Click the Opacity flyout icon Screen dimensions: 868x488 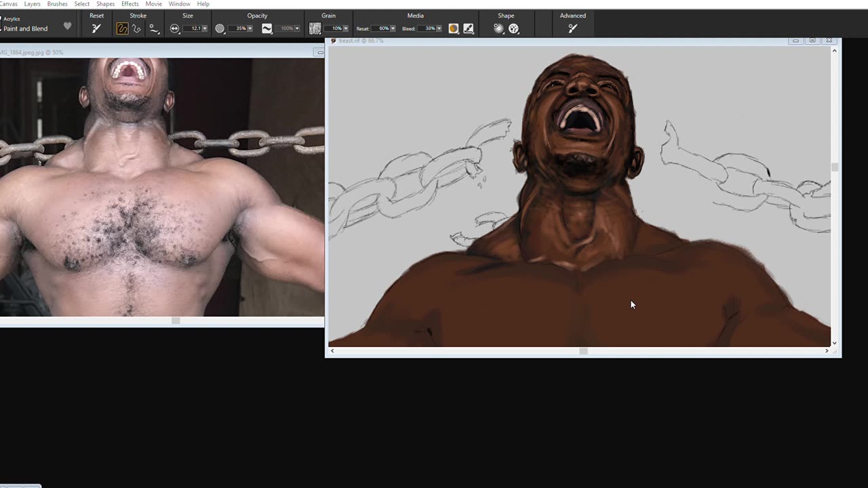point(220,28)
